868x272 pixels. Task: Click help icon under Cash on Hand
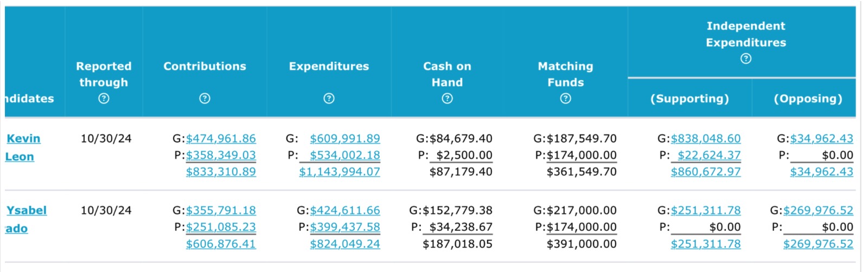point(447,99)
